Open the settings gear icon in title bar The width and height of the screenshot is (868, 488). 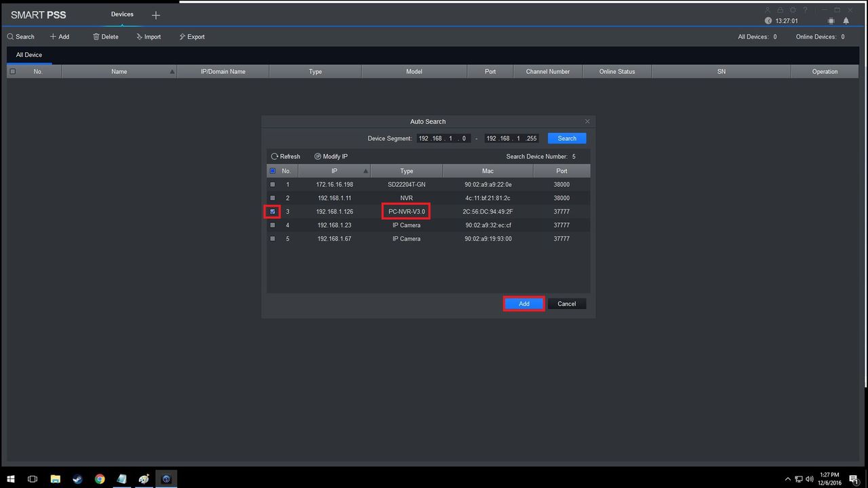click(x=793, y=10)
